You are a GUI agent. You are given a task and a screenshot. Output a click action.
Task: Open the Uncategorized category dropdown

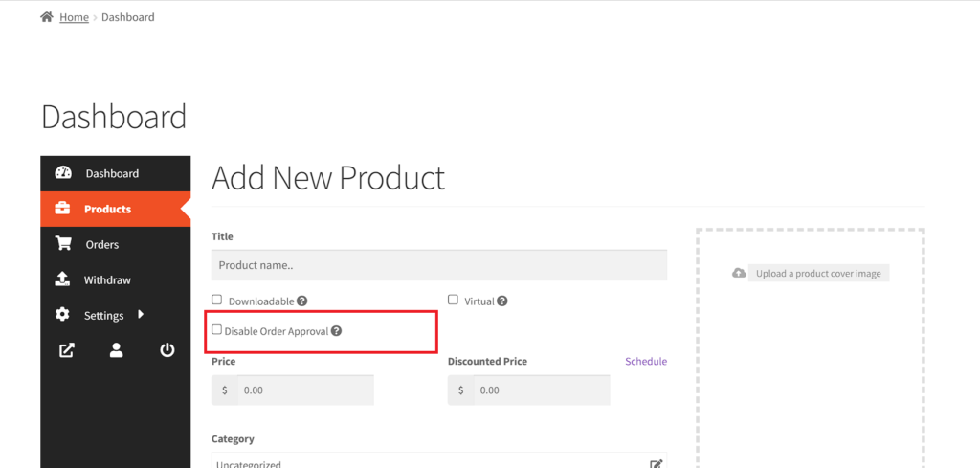(x=439, y=460)
